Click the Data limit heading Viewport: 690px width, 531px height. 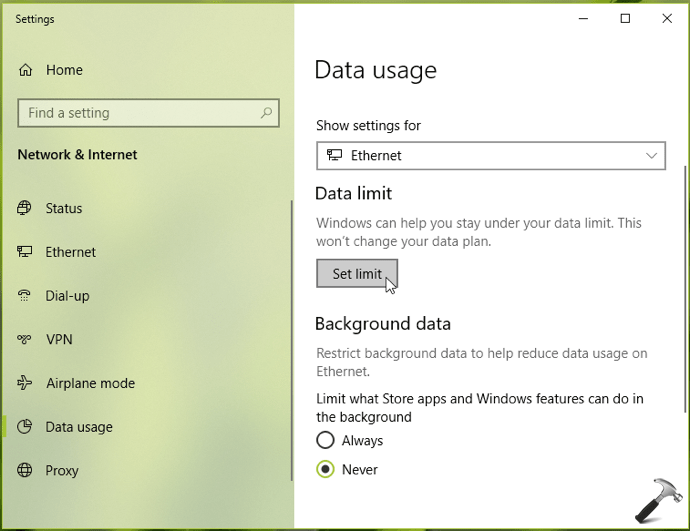pyautogui.click(x=353, y=193)
